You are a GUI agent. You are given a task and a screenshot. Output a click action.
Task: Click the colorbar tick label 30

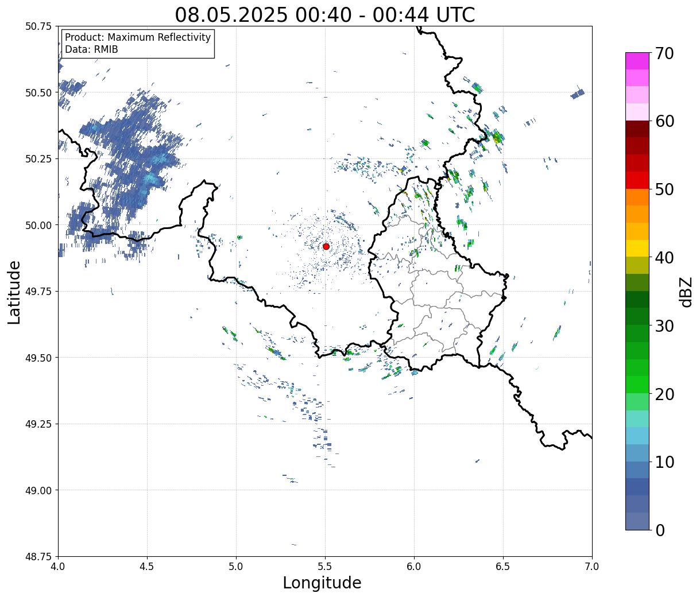(664, 325)
